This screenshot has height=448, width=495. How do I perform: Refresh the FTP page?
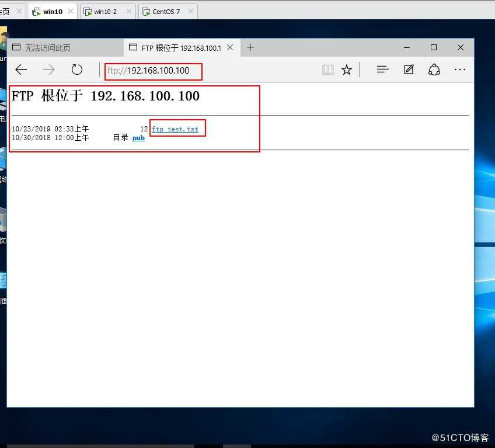[76, 70]
